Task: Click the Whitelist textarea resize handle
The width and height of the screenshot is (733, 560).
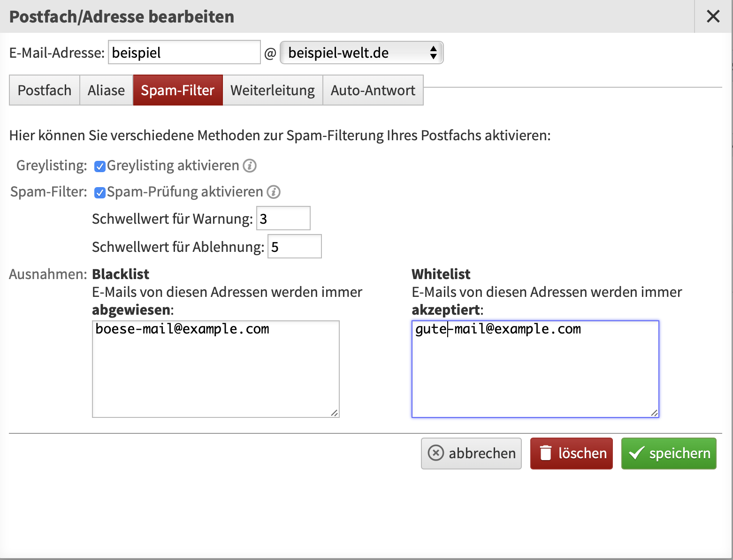Action: (x=654, y=413)
